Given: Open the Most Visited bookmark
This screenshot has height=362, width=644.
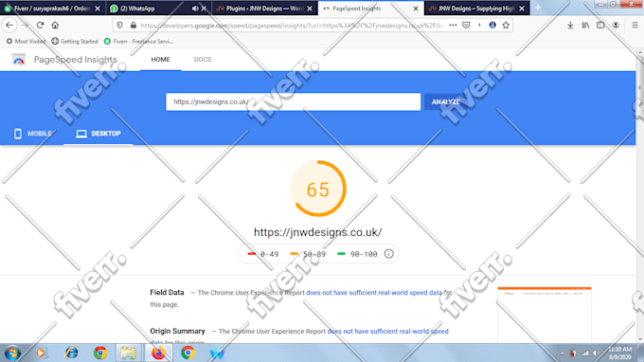Looking at the screenshot, I should coord(26,41).
